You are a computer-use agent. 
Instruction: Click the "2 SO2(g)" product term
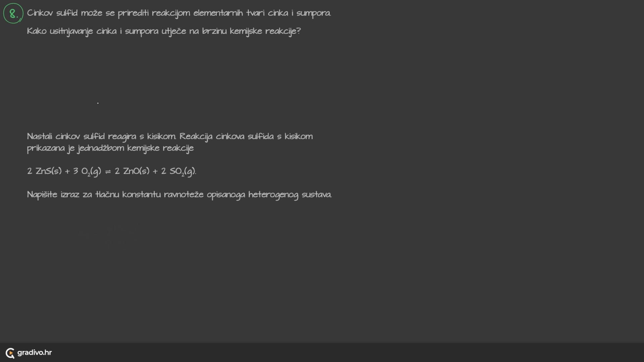click(178, 171)
